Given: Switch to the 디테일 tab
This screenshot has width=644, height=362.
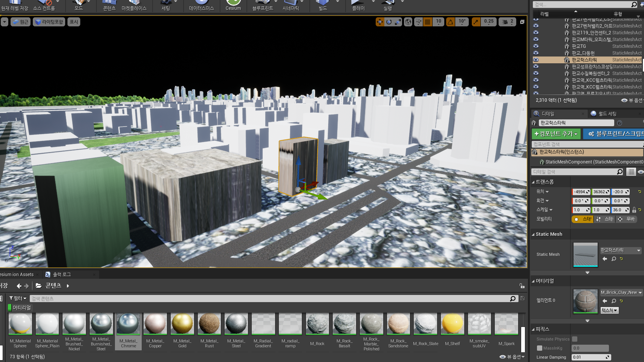Looking at the screenshot, I should (x=548, y=114).
